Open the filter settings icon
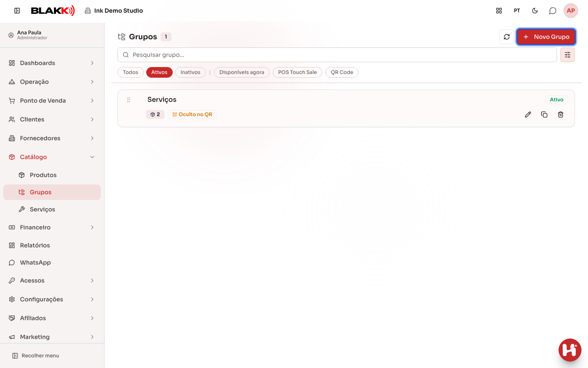The image size is (588, 368). [568, 55]
